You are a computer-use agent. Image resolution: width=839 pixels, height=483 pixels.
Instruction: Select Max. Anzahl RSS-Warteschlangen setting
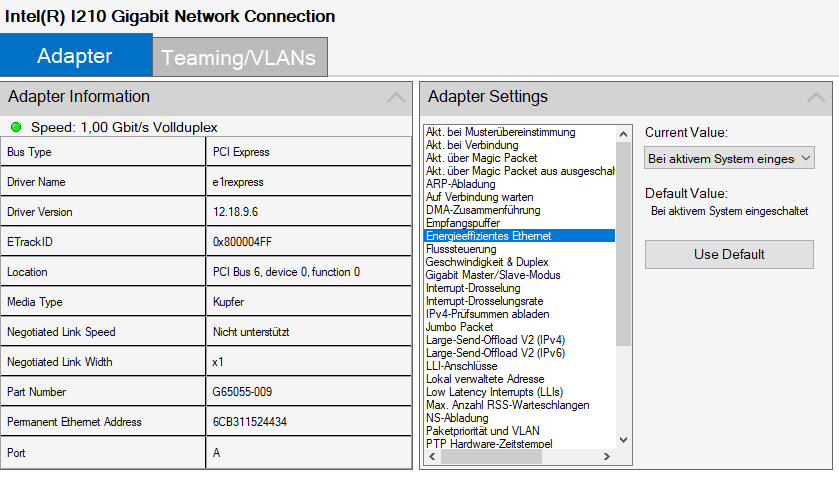[507, 405]
